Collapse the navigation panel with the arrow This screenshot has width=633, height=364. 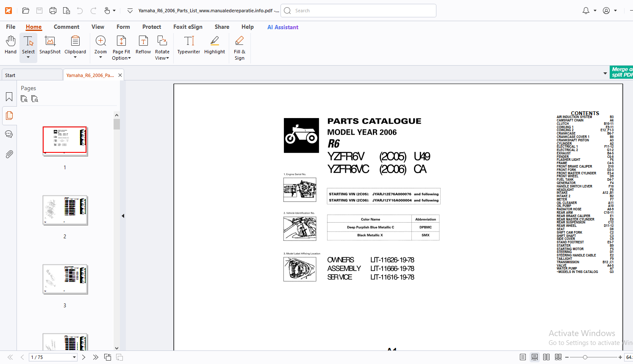[x=123, y=216]
